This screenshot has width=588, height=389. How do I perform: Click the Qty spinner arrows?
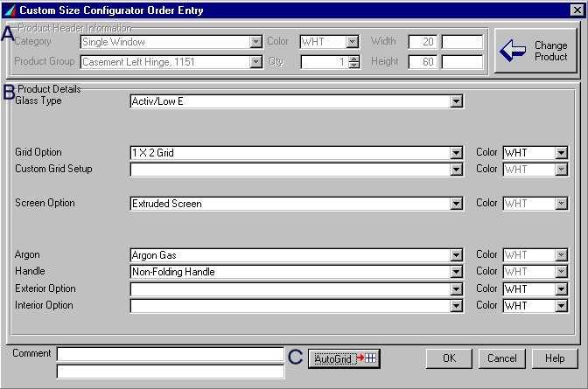click(x=353, y=62)
